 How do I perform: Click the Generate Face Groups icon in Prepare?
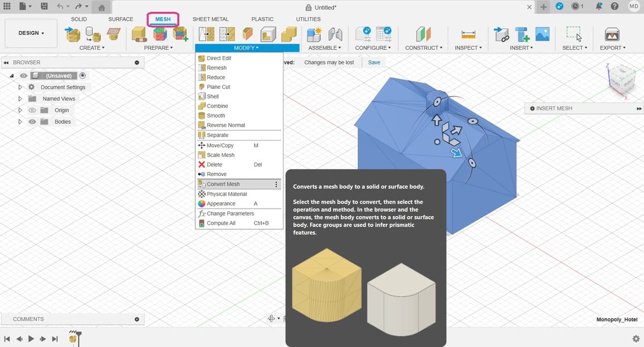[160, 34]
